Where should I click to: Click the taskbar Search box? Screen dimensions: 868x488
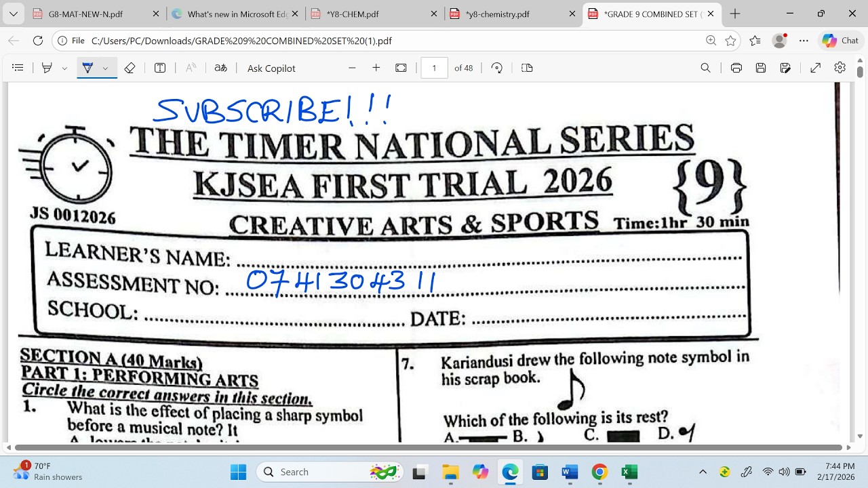point(330,472)
